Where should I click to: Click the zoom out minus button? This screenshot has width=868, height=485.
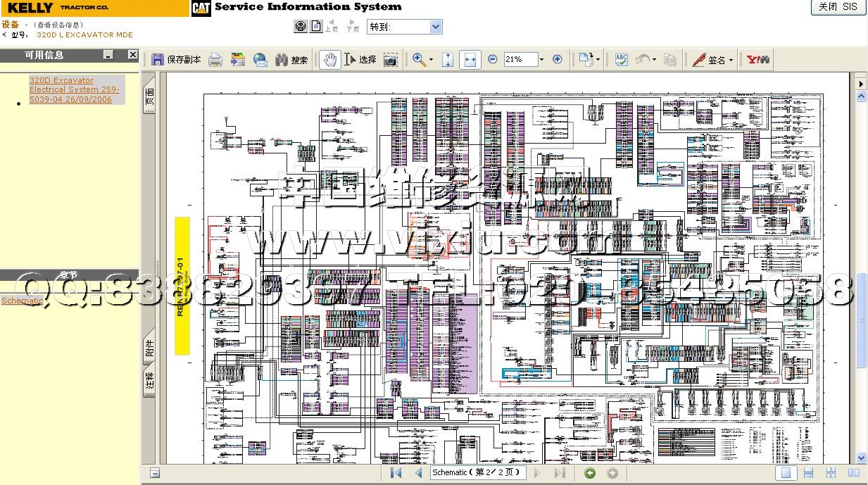[493, 60]
